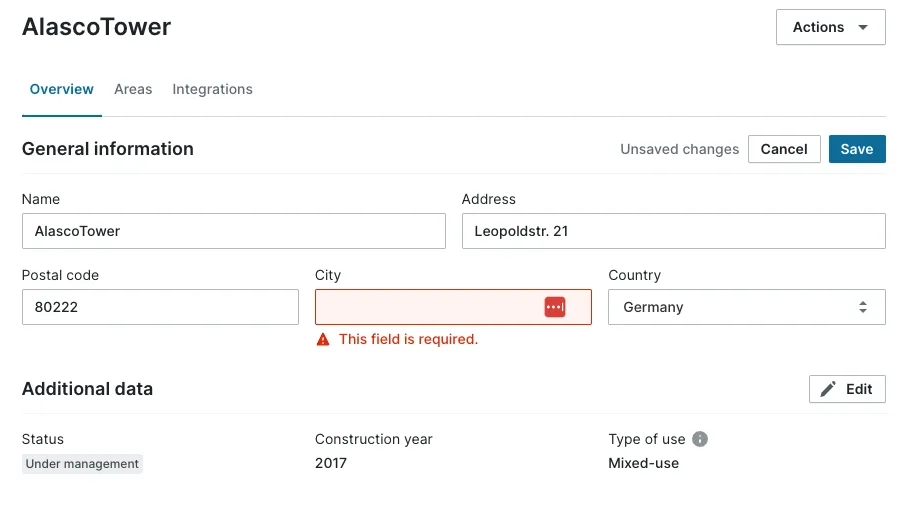
Task: Switch to the Areas tab
Action: pyautogui.click(x=133, y=89)
